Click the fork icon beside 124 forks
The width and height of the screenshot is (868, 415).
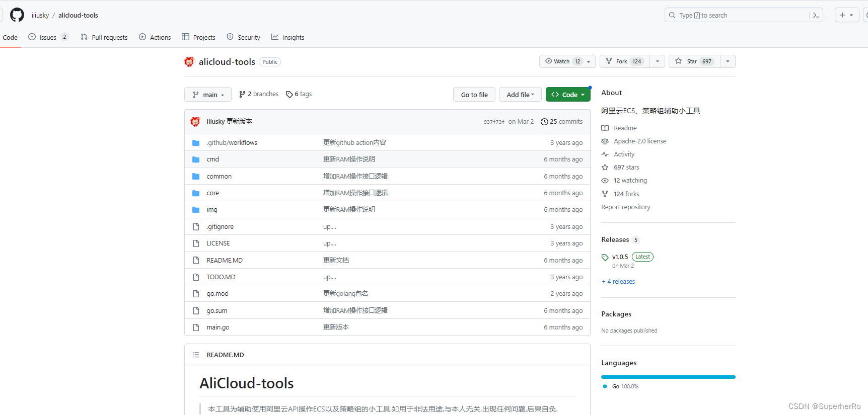tap(605, 194)
